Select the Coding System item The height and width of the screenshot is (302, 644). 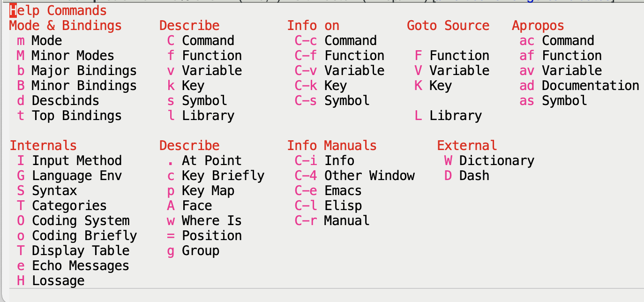click(80, 221)
